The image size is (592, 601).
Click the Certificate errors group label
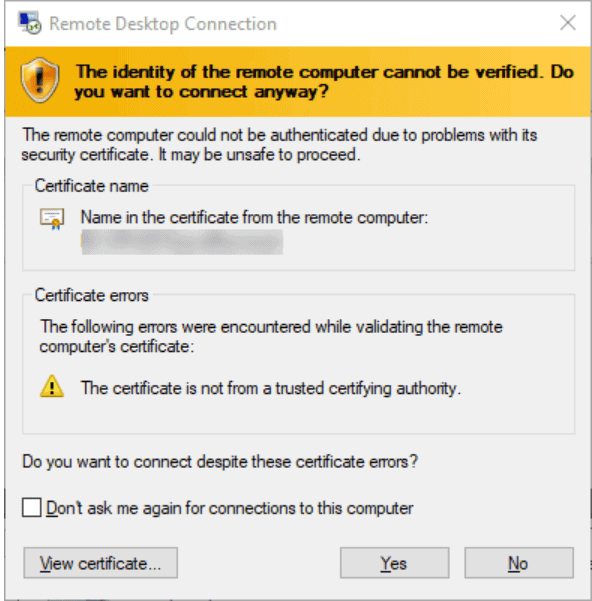click(x=92, y=295)
